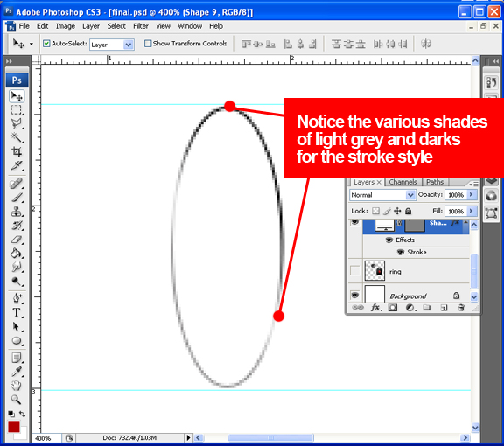The width and height of the screenshot is (504, 446).
Task: Click the horizontal scrollbar thumb
Action: click(x=270, y=437)
